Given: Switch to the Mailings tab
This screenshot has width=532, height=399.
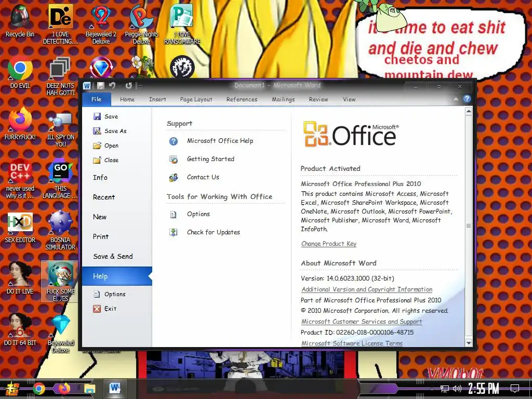Looking at the screenshot, I should click(283, 99).
